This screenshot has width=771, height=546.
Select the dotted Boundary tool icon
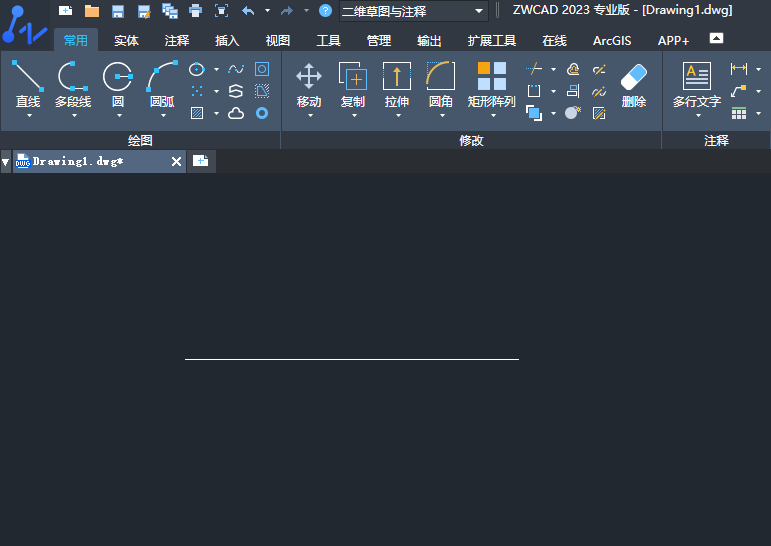pyautogui.click(x=262, y=91)
